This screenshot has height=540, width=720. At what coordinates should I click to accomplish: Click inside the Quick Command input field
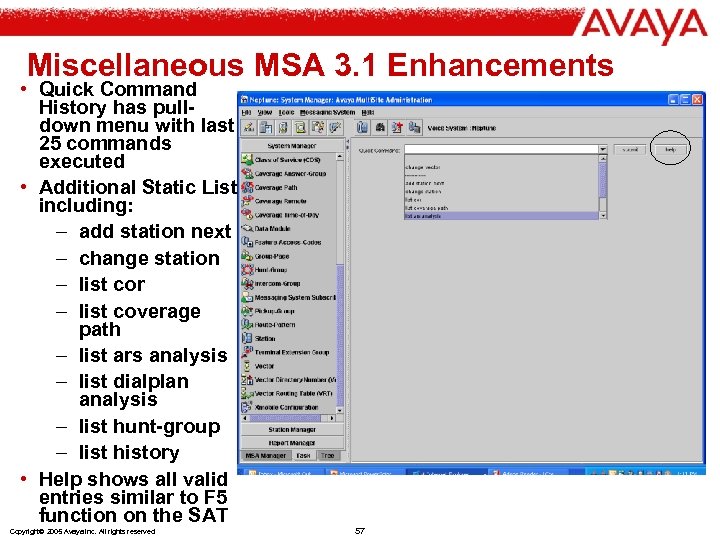(501, 149)
